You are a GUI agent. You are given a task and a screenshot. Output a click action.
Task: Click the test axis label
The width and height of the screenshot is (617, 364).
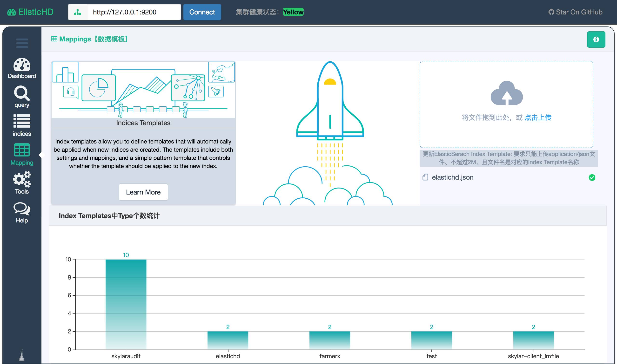tap(432, 356)
